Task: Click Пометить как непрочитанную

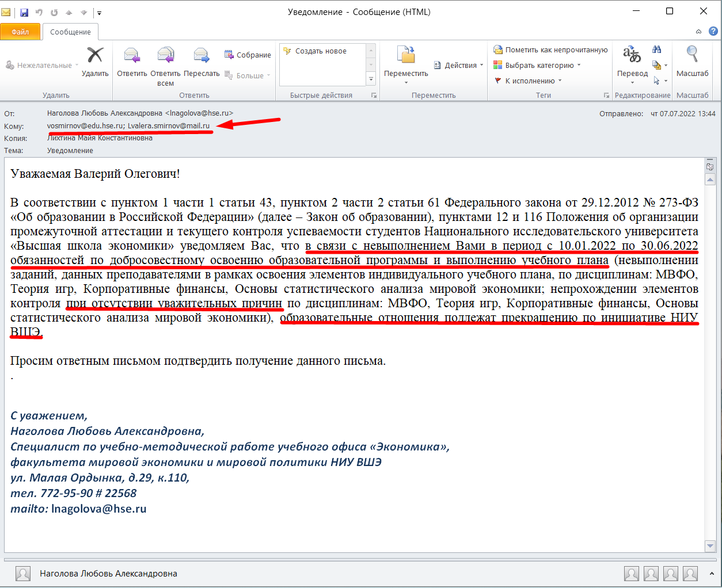Action: [550, 49]
